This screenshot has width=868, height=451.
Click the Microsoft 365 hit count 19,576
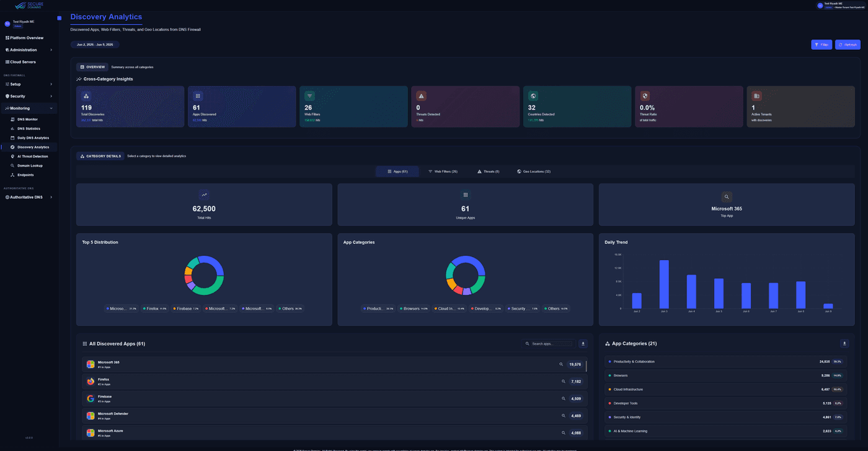pyautogui.click(x=575, y=364)
